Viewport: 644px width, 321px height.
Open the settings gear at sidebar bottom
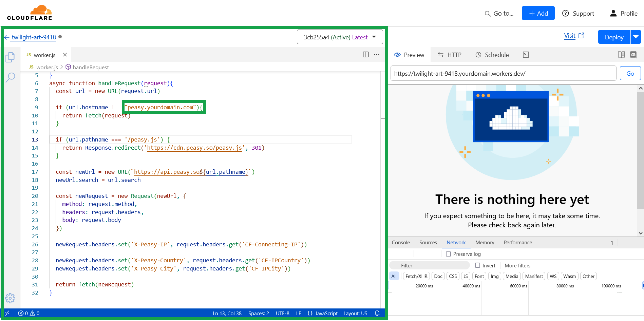tap(10, 298)
